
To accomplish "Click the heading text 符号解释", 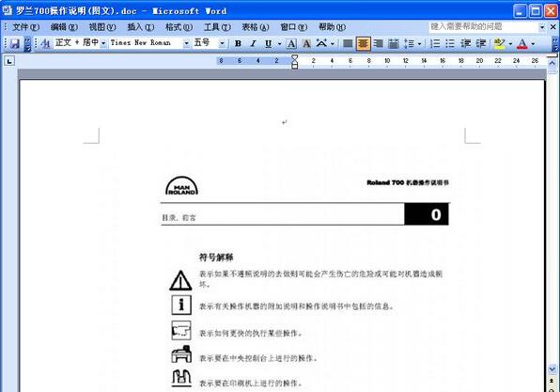I will [x=216, y=258].
